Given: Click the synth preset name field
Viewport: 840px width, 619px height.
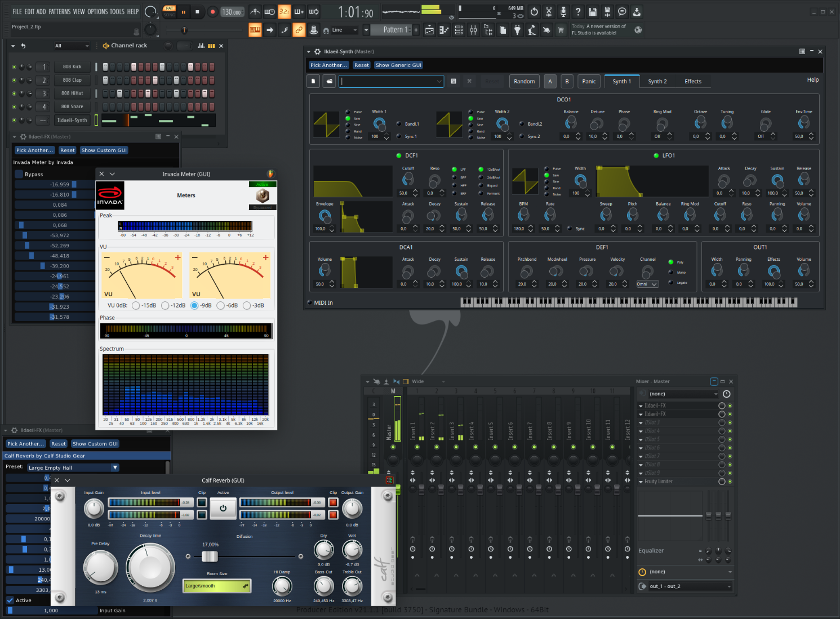Looking at the screenshot, I should [392, 82].
